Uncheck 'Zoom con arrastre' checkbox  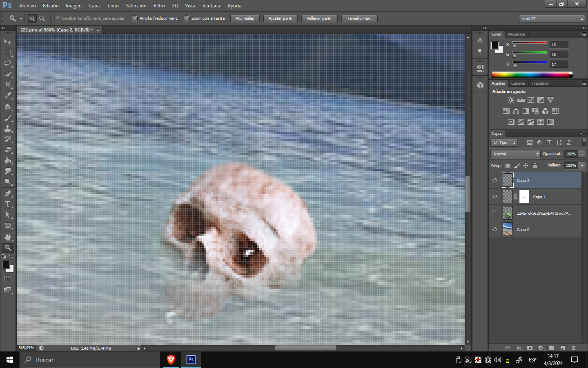(187, 18)
